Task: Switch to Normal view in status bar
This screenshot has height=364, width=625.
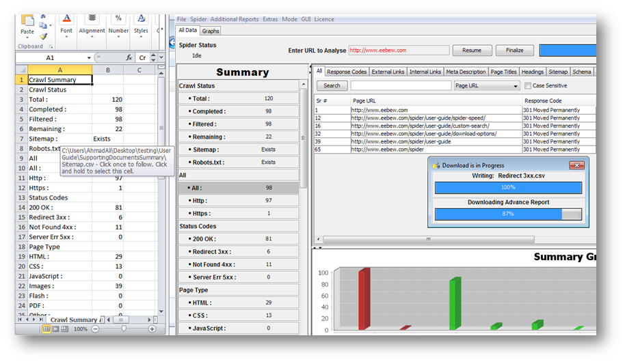Action: point(46,329)
